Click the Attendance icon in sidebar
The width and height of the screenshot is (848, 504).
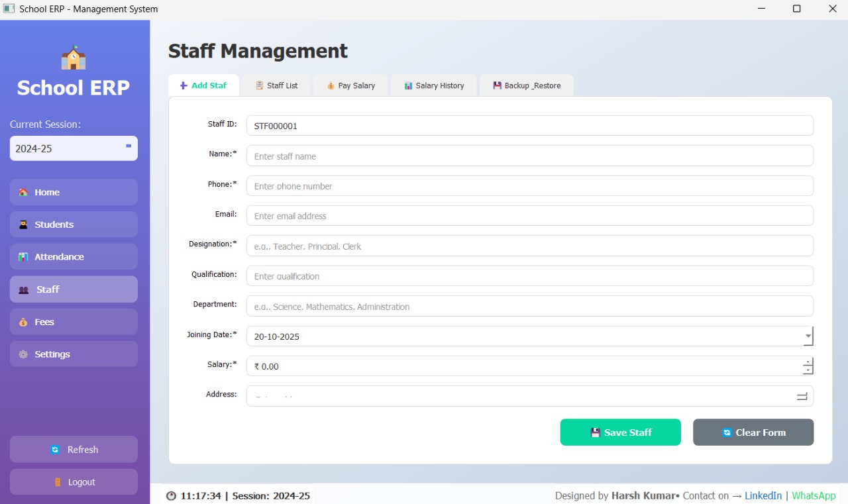click(23, 257)
